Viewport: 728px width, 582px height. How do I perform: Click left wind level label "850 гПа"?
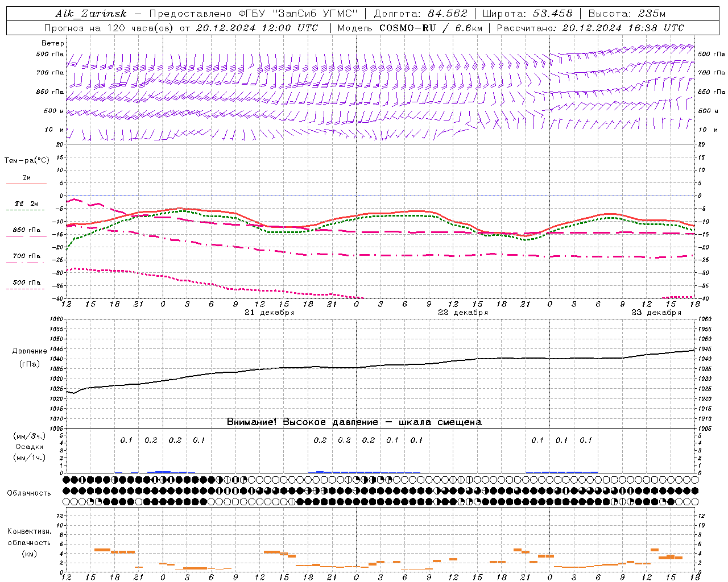coord(50,92)
